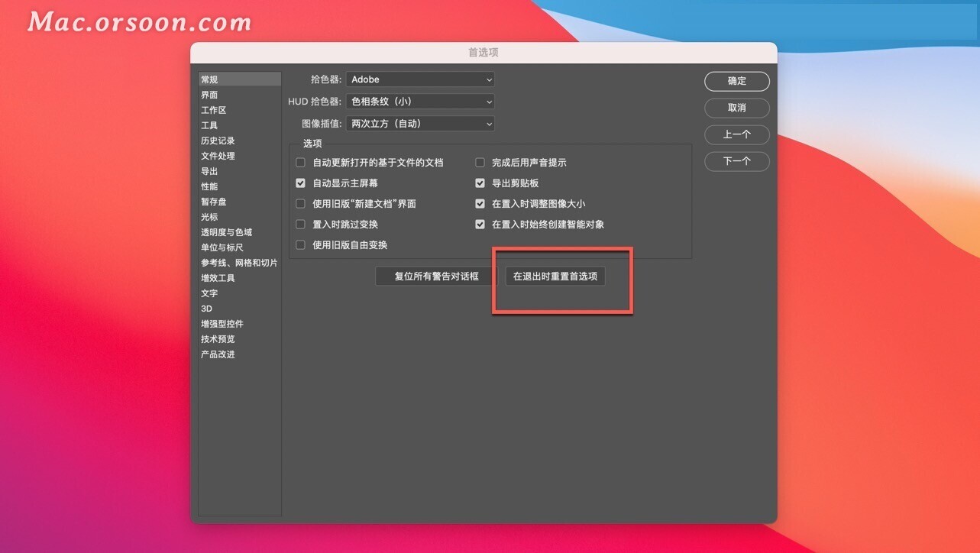Select 参考线、网格和切片 category

pyautogui.click(x=240, y=263)
